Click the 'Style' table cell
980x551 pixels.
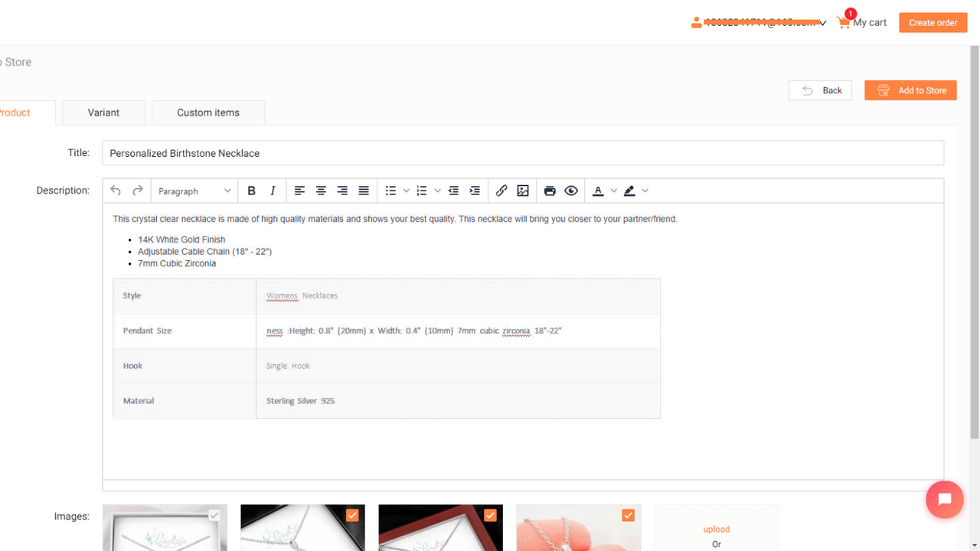pyautogui.click(x=185, y=295)
